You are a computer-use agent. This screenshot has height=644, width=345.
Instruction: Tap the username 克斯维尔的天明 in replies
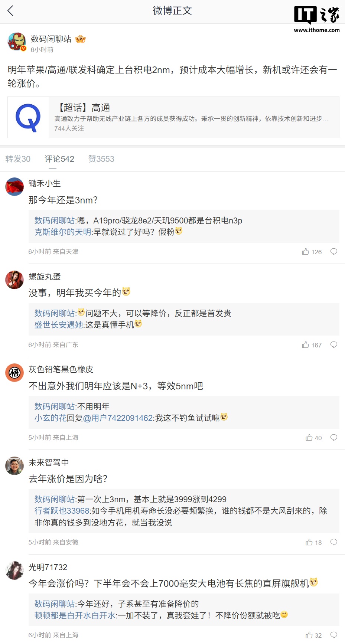click(x=63, y=232)
